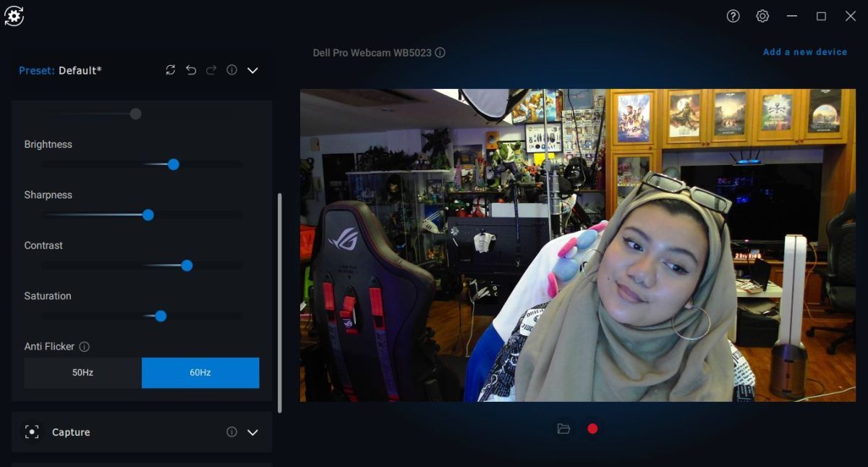Undo the last preset change

[191, 70]
